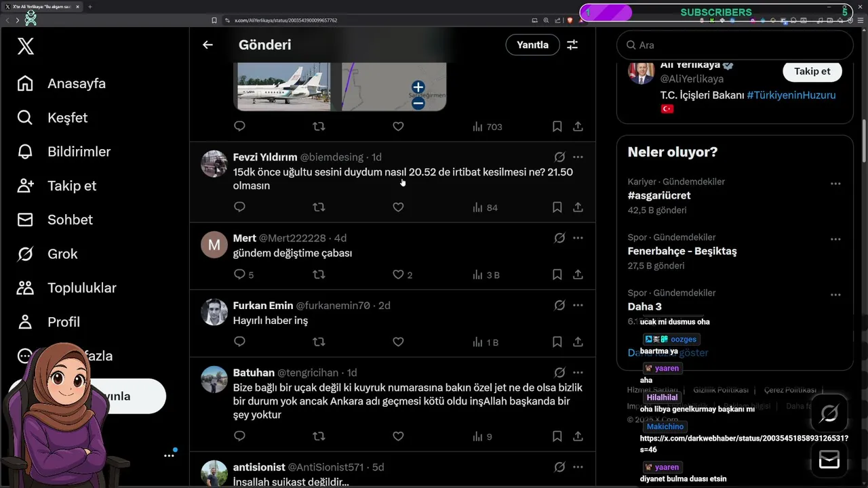
Task: Bookmark this page in browser address bar
Action: coord(214,20)
